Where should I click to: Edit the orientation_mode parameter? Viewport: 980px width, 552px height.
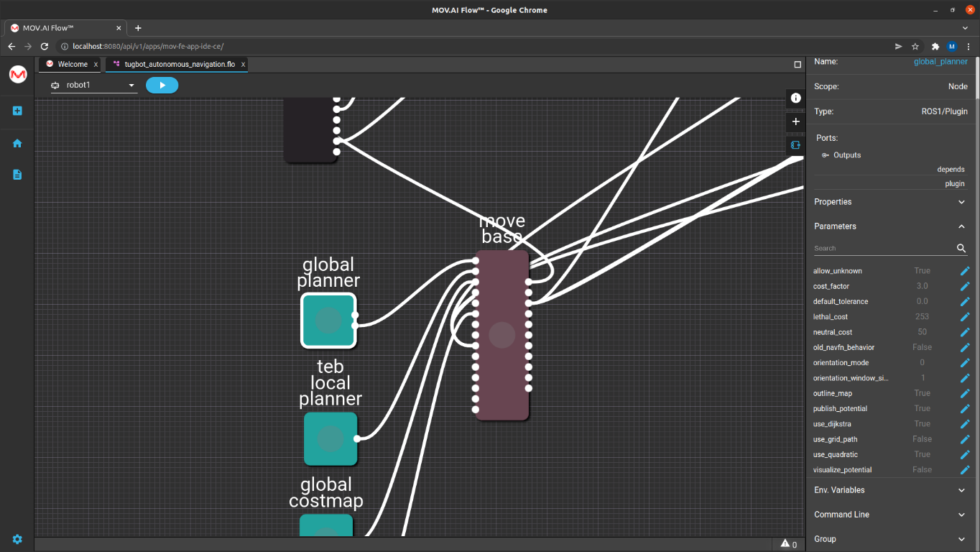coord(965,363)
